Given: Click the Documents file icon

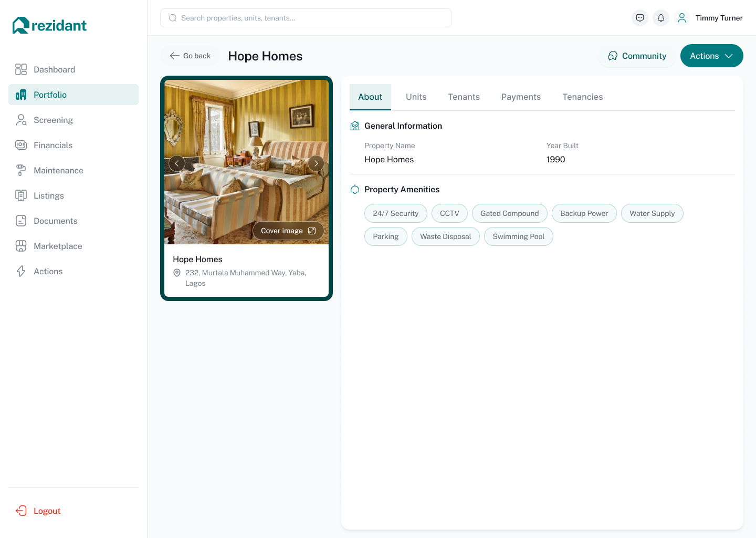Looking at the screenshot, I should [x=21, y=221].
